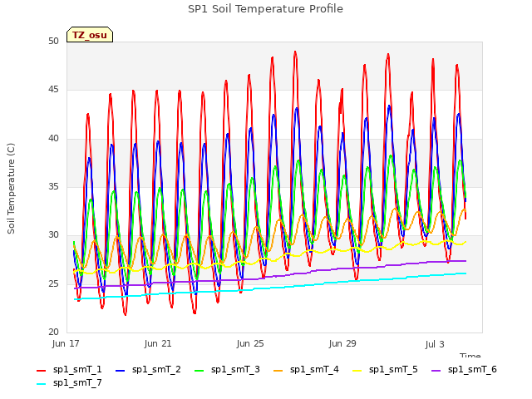Click the chart title SP1 Soil Temperature Profile
532x399 pixels.
(x=265, y=9)
